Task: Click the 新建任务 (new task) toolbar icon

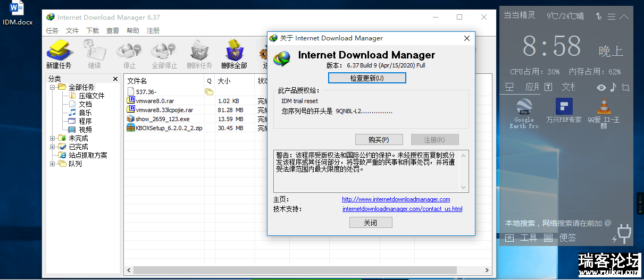Action: [58, 54]
